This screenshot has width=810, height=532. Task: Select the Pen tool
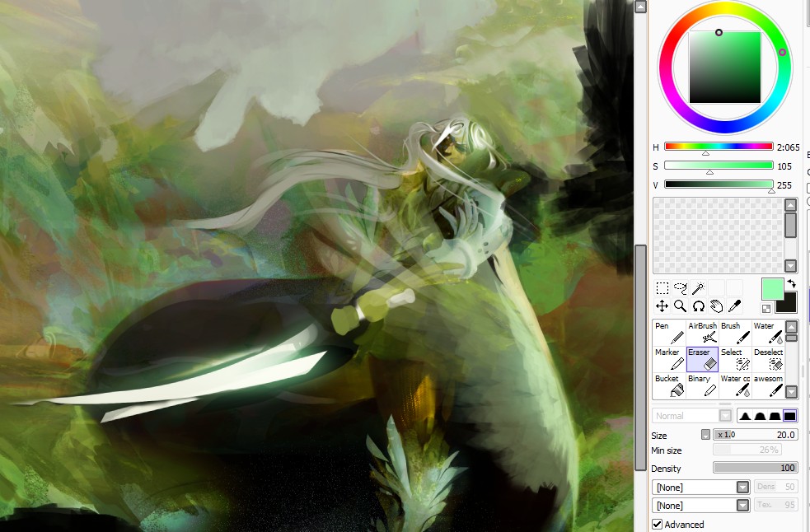click(x=669, y=334)
